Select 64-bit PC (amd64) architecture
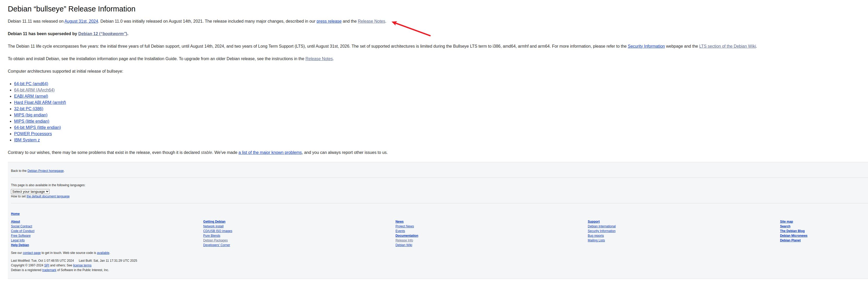Viewport: 868px width, 300px height. point(31,84)
